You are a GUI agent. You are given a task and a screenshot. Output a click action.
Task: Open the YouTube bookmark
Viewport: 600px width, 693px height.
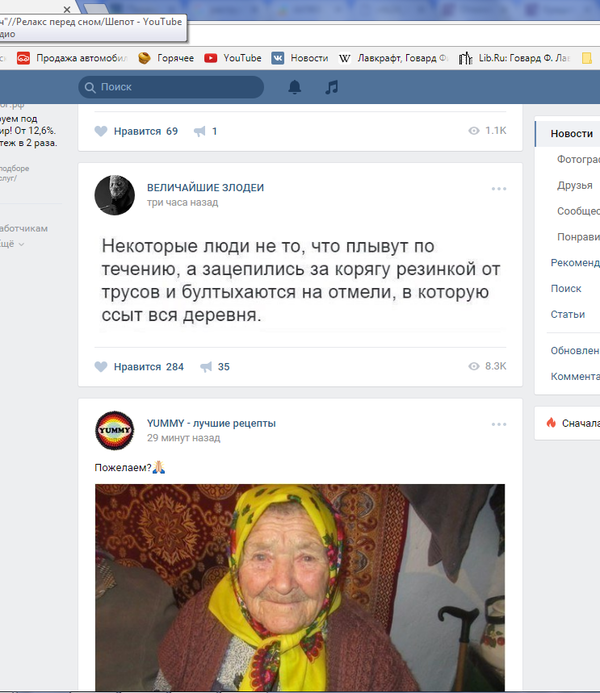(233, 58)
